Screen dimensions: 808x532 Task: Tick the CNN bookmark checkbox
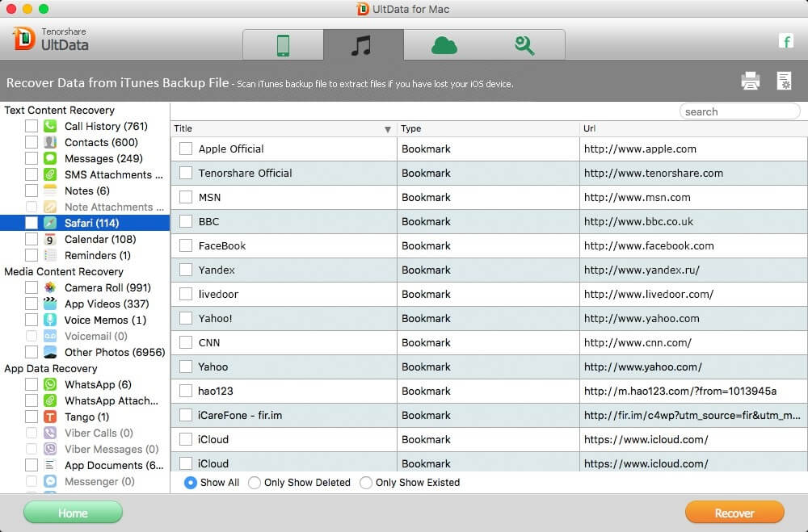(x=186, y=342)
